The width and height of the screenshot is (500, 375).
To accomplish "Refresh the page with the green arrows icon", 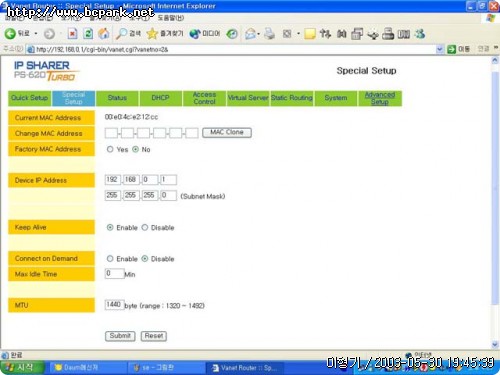I will tap(88, 33).
